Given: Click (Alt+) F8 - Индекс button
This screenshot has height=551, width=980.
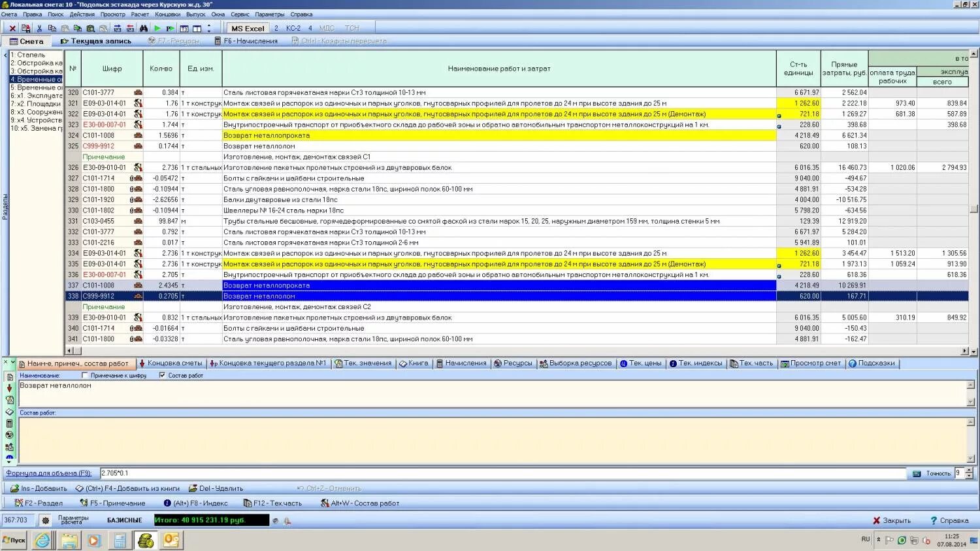Looking at the screenshot, I should click(x=195, y=503).
